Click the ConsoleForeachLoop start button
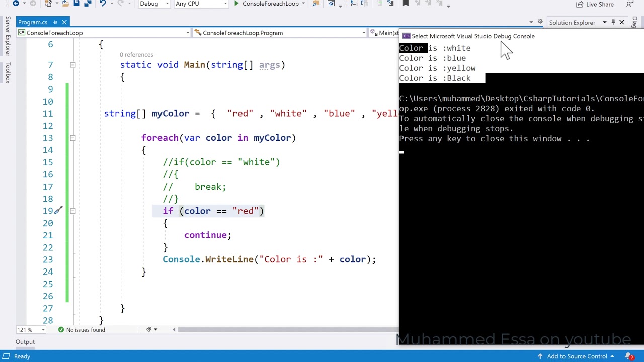Image resolution: width=644 pixels, height=362 pixels. click(266, 4)
